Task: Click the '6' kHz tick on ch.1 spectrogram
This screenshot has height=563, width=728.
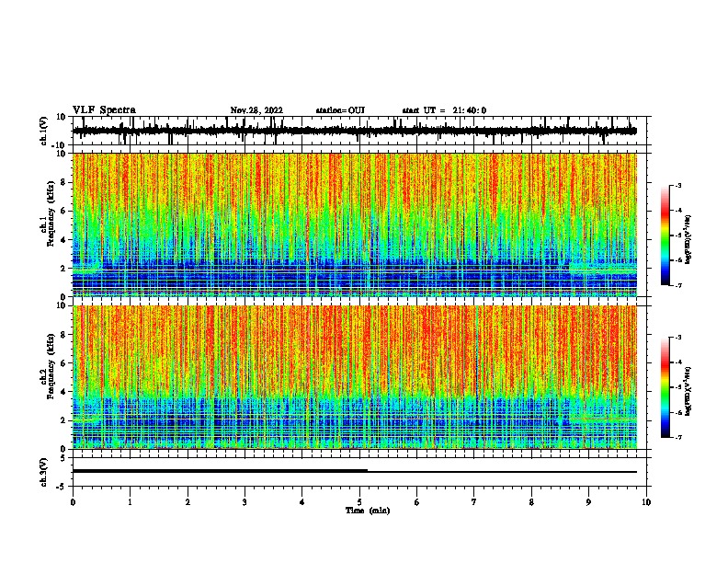Action: [x=63, y=211]
